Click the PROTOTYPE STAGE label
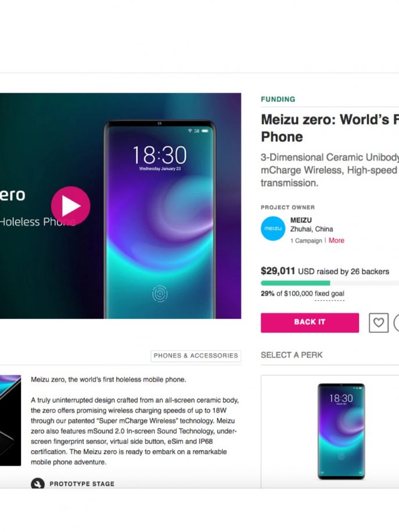399x532 pixels. click(82, 484)
